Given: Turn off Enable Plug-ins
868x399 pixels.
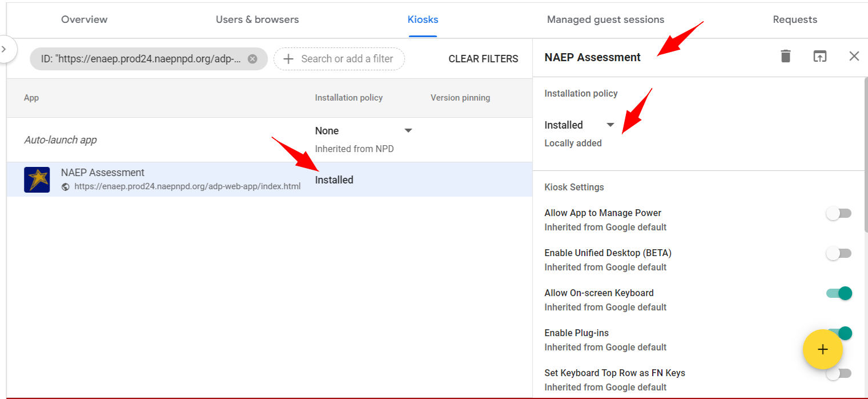Looking at the screenshot, I should [x=838, y=333].
